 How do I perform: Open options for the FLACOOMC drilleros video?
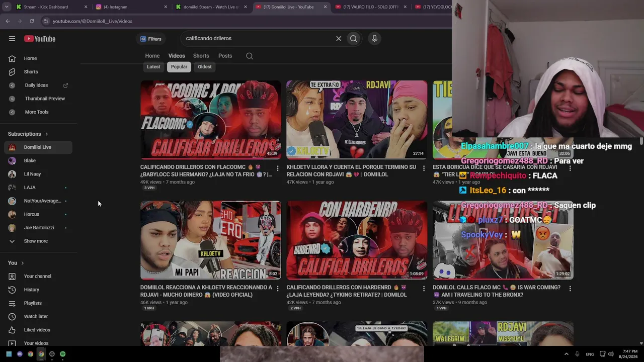278,168
